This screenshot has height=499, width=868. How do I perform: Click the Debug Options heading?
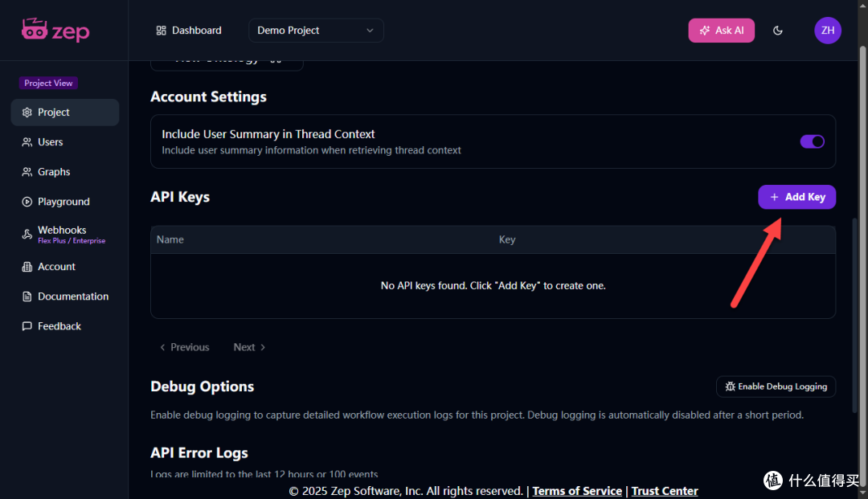pos(202,387)
